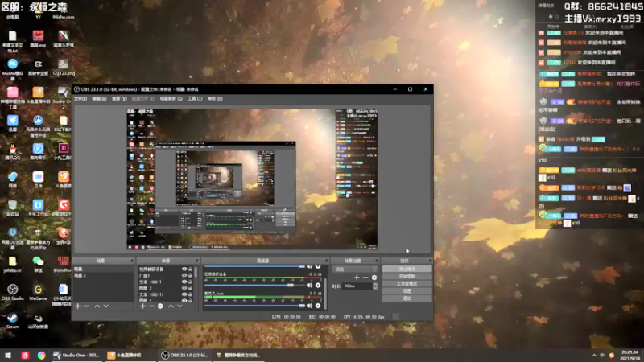
Task: Switch to Studio One taskbar item
Action: [x=76, y=356]
